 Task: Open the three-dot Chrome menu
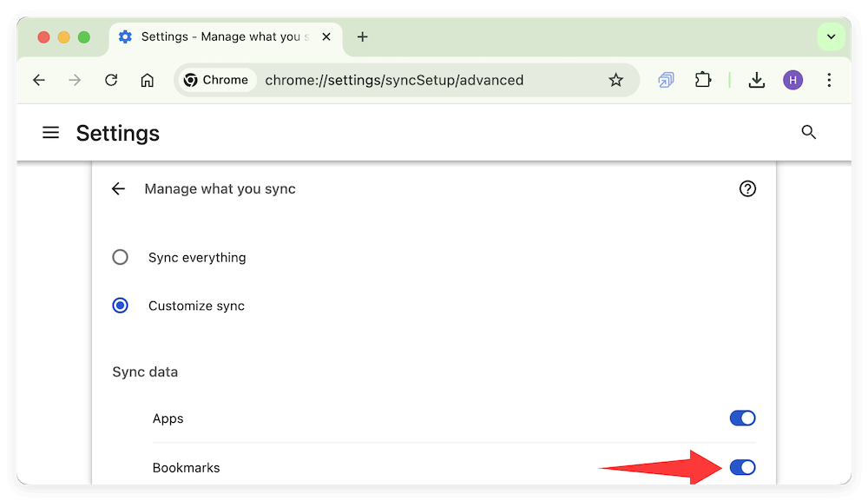pyautogui.click(x=829, y=79)
